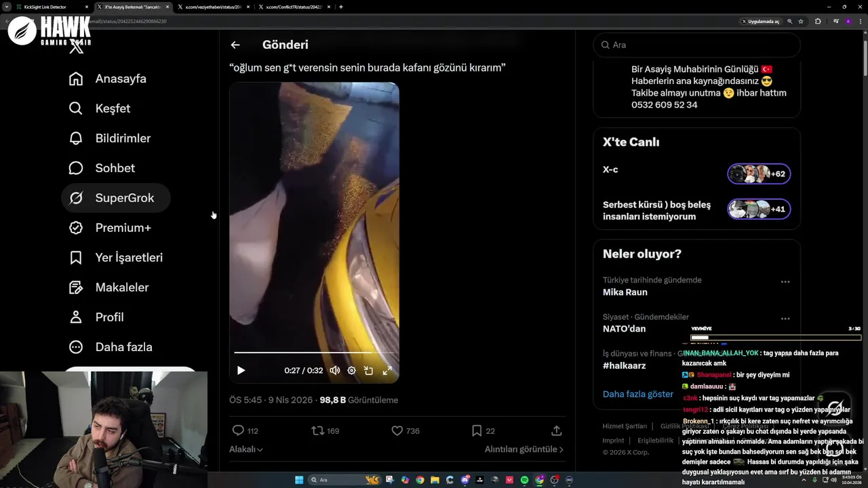Open Spotify from the taskbar
The image size is (868, 488).
524,480
